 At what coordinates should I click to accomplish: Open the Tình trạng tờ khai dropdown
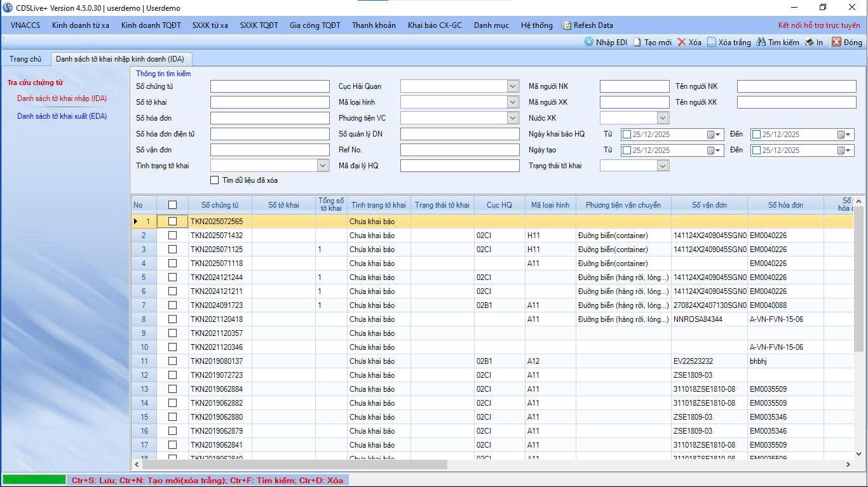[x=323, y=166]
